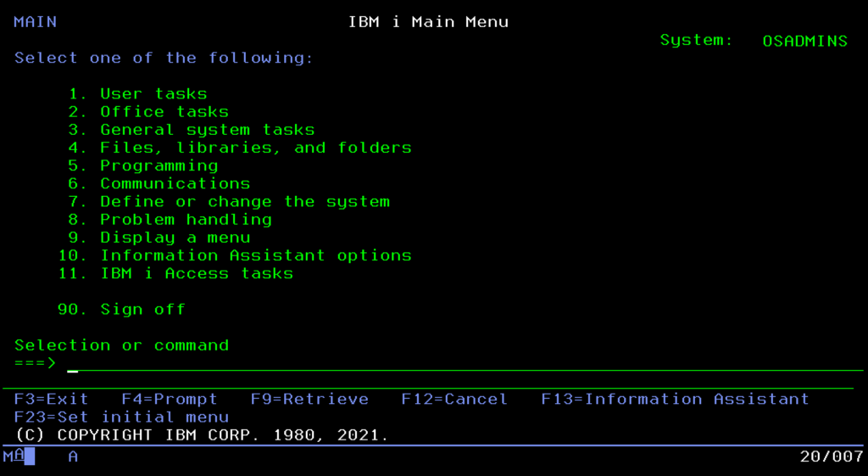Image resolution: width=868 pixels, height=476 pixels.
Task: Open Information Assistant options
Action: [x=255, y=255]
